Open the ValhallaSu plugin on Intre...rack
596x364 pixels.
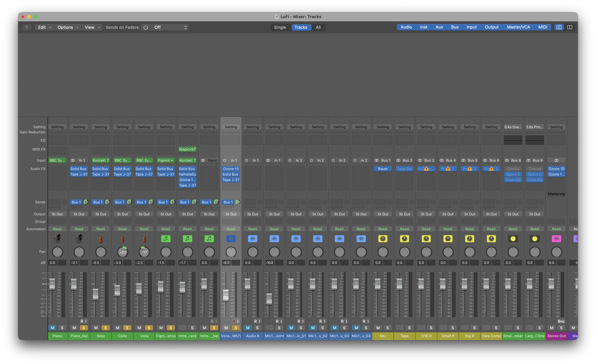187,174
